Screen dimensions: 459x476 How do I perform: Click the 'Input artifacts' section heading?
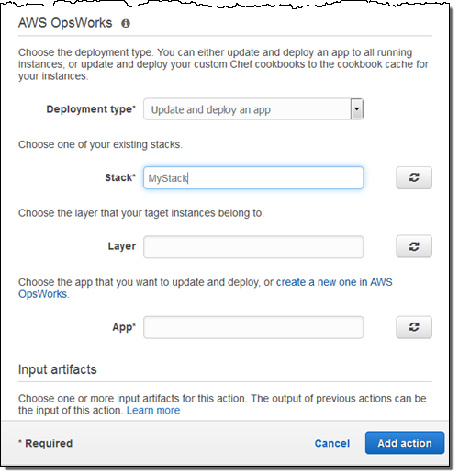tap(58, 369)
